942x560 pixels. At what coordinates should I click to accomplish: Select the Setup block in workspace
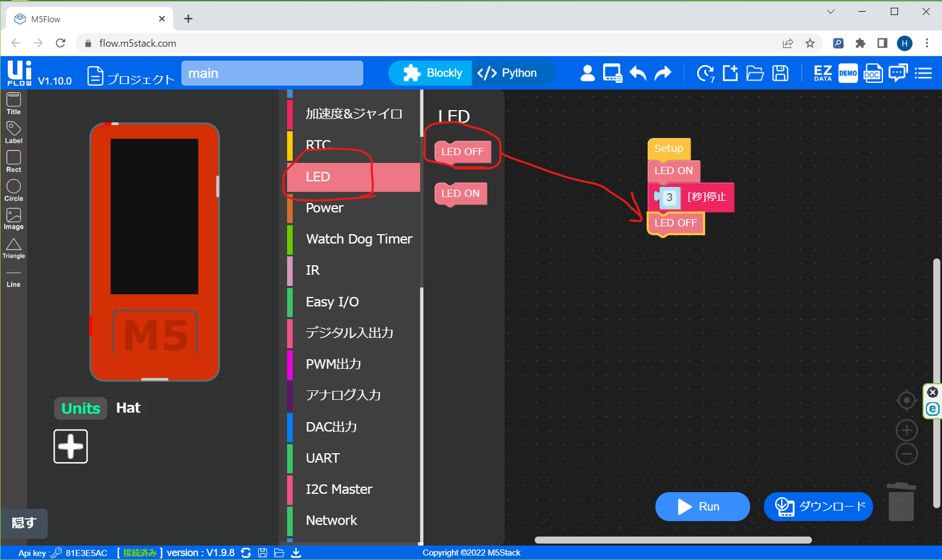tap(669, 149)
